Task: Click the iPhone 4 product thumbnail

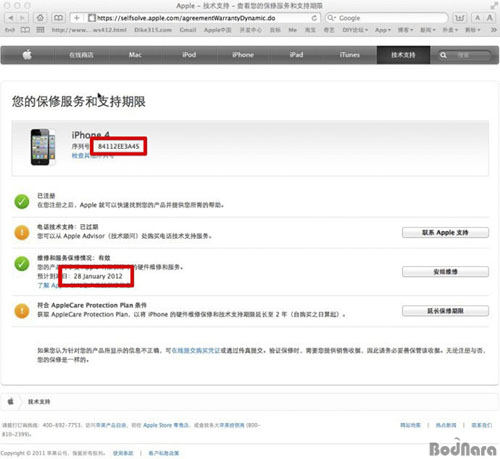Action: [43, 147]
